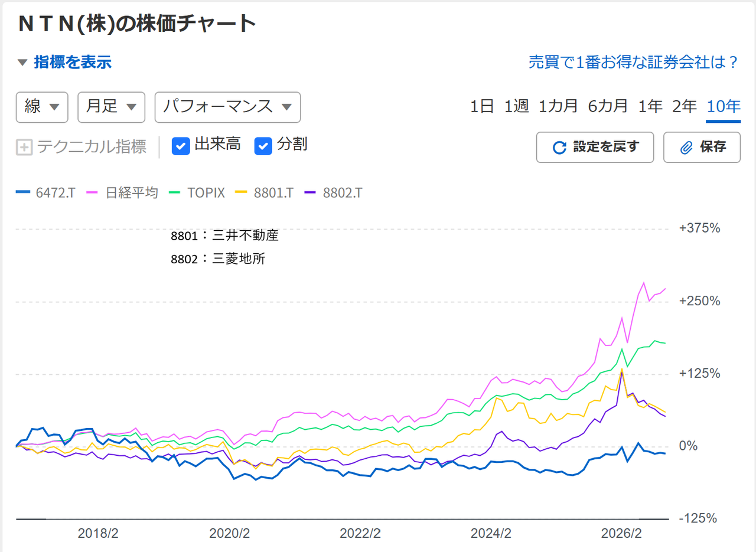Click the reload icon in 設定を戻す
Viewport: 756px width, 552px height.
coord(559,147)
